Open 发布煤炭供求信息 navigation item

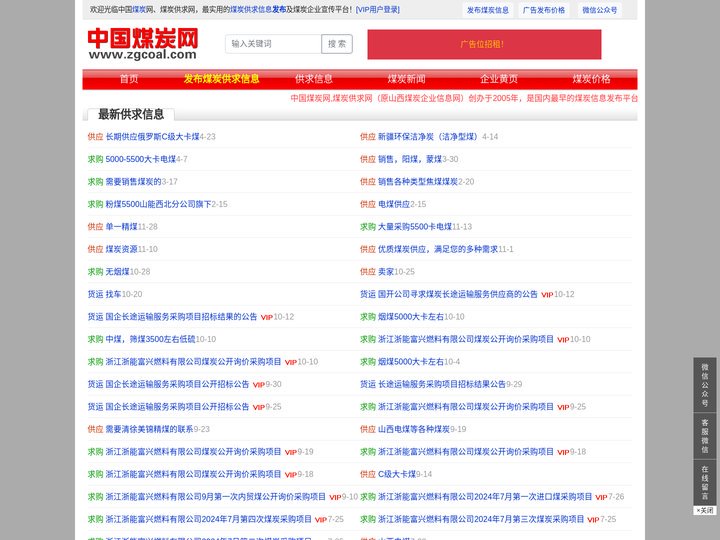point(221,79)
